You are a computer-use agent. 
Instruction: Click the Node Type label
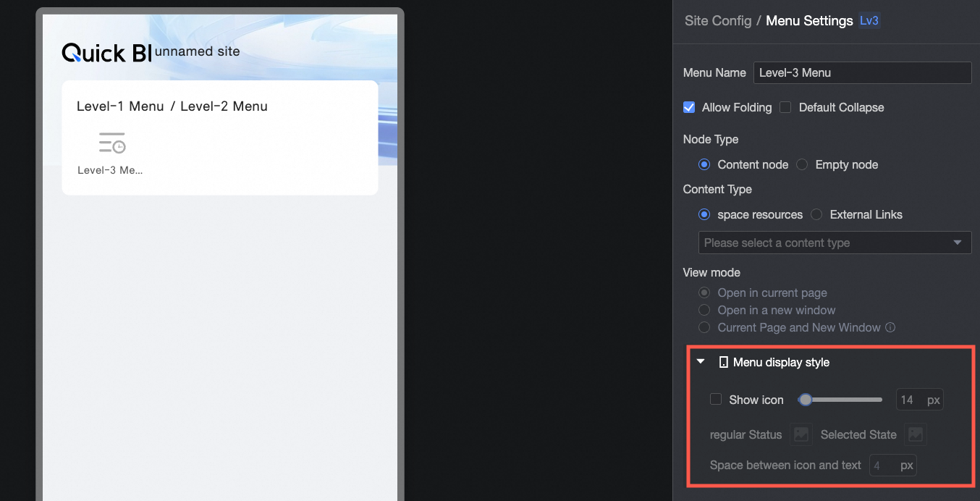tap(711, 139)
